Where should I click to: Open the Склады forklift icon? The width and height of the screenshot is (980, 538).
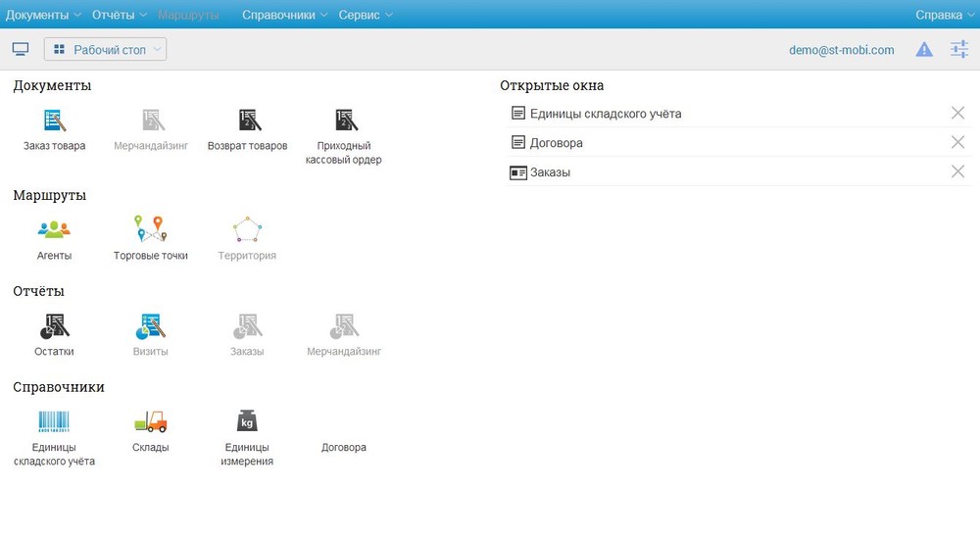click(x=151, y=421)
